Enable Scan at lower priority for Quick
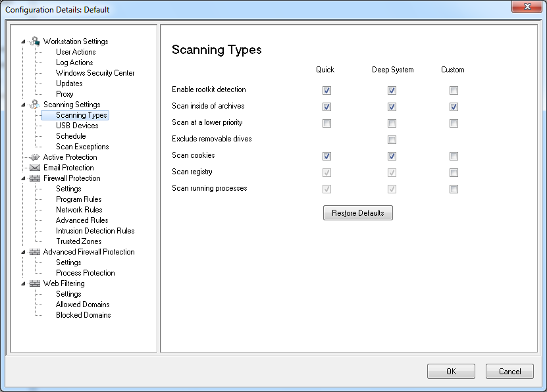547x392 pixels. tap(326, 124)
